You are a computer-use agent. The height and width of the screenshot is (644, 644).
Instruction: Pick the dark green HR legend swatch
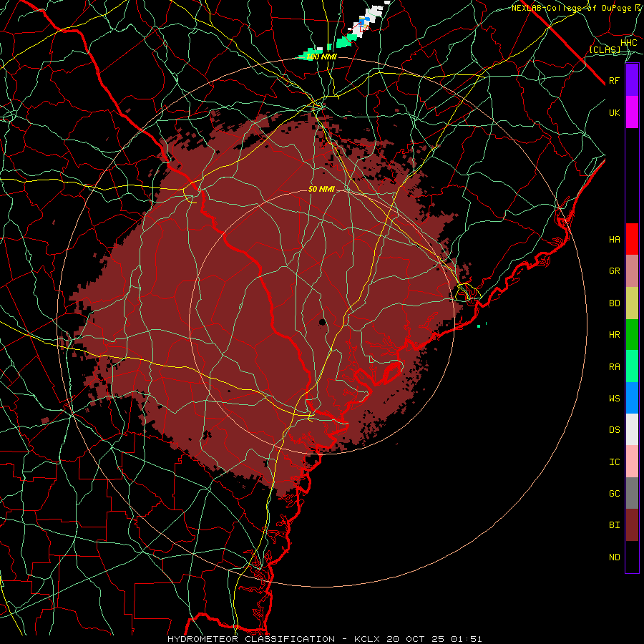point(632,334)
